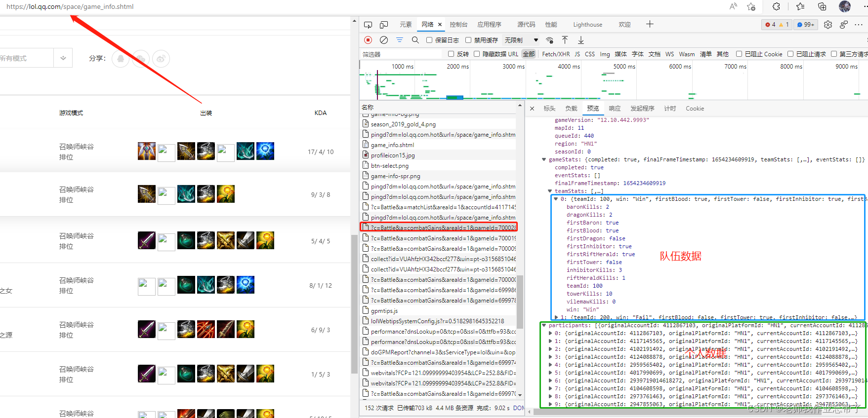The height and width of the screenshot is (418, 868).
Task: Check the 已阻止请求 checkbox
Action: tap(790, 54)
